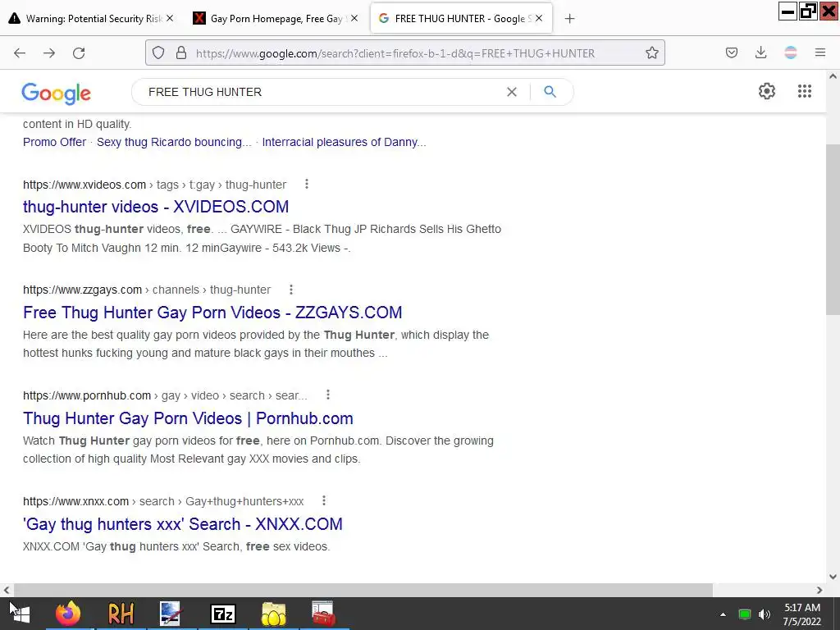This screenshot has width=840, height=630.
Task: Click the scroll-left arrow at the bottom
Action: [x=7, y=591]
